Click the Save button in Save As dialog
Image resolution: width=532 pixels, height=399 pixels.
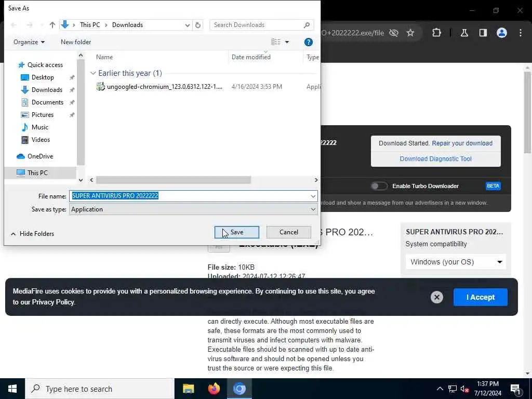(236, 232)
